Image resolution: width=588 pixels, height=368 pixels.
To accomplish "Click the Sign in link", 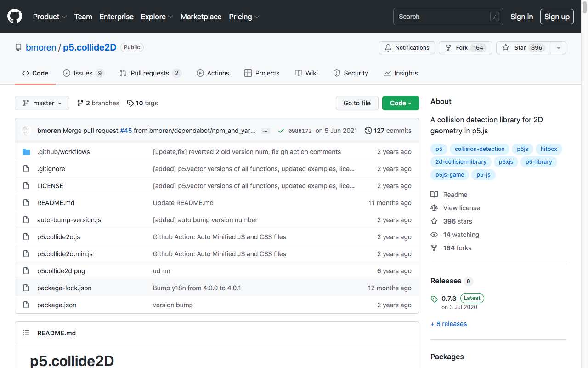I will 522,17.
